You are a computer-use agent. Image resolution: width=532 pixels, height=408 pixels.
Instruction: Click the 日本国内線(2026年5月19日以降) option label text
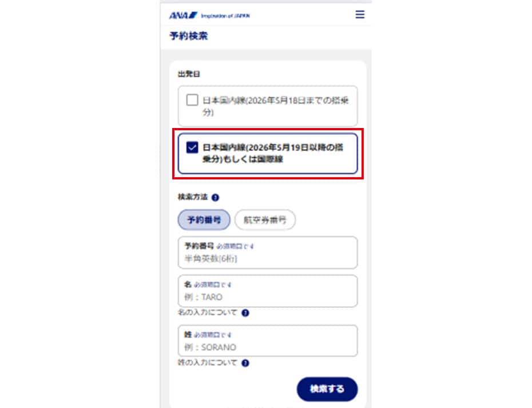(273, 153)
